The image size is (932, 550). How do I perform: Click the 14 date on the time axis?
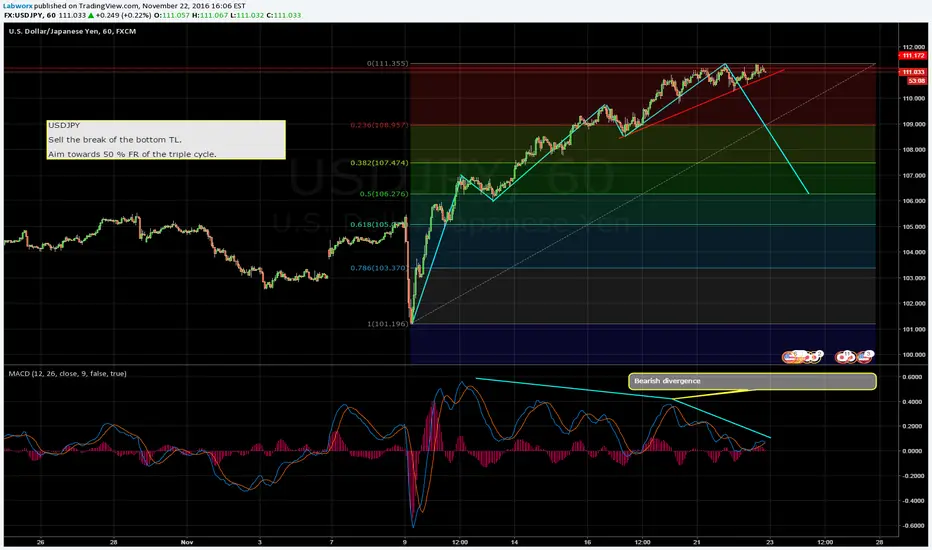pyautogui.click(x=514, y=542)
